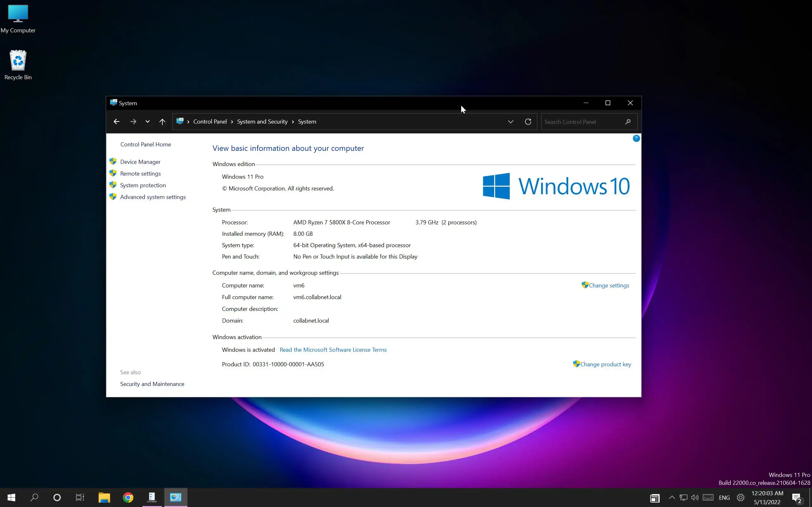
Task: Click the Control Panel breadcrumb segment
Action: [x=210, y=122]
